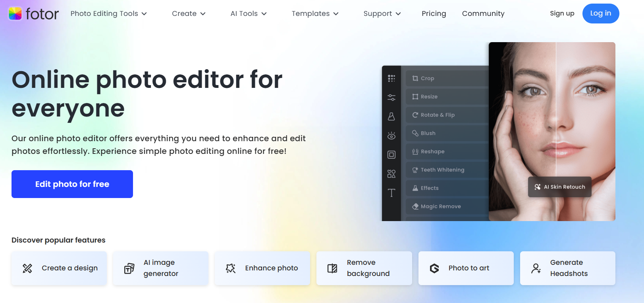The height and width of the screenshot is (303, 644).
Task: Open the Support dropdown menu
Action: [x=382, y=14]
